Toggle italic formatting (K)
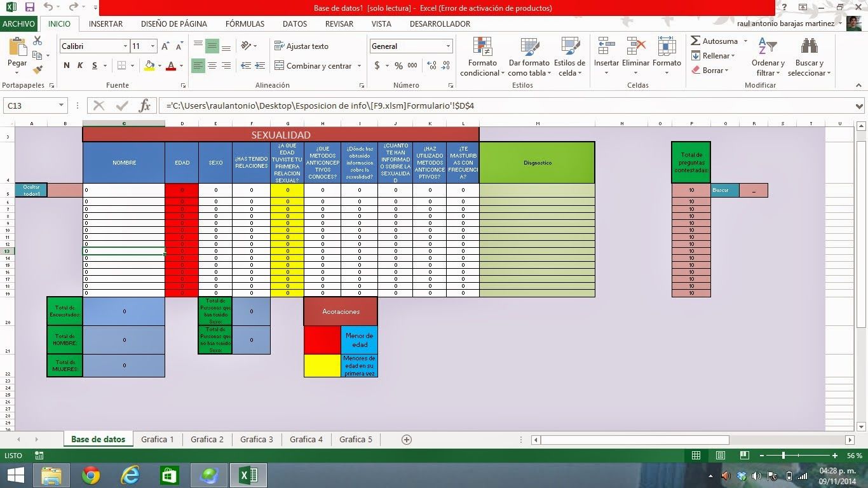The width and height of the screenshot is (868, 488). coord(80,66)
